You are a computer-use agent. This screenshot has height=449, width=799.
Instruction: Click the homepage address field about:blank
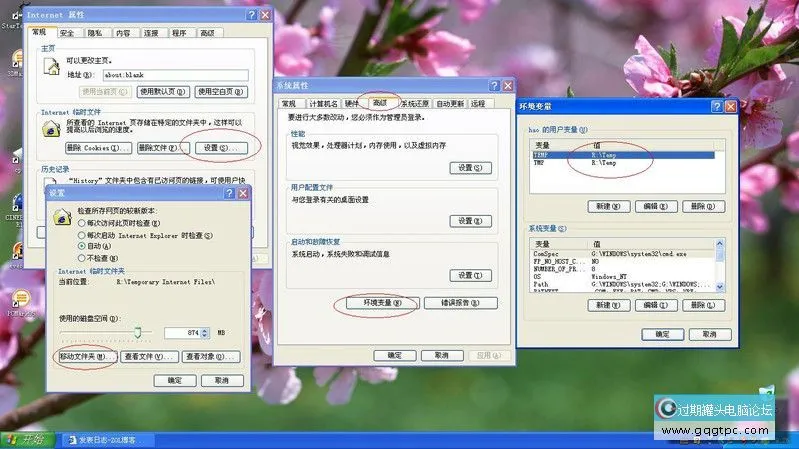[176, 75]
